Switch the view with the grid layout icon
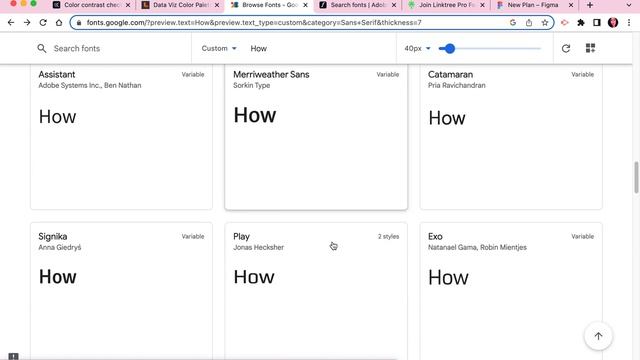 (590, 48)
